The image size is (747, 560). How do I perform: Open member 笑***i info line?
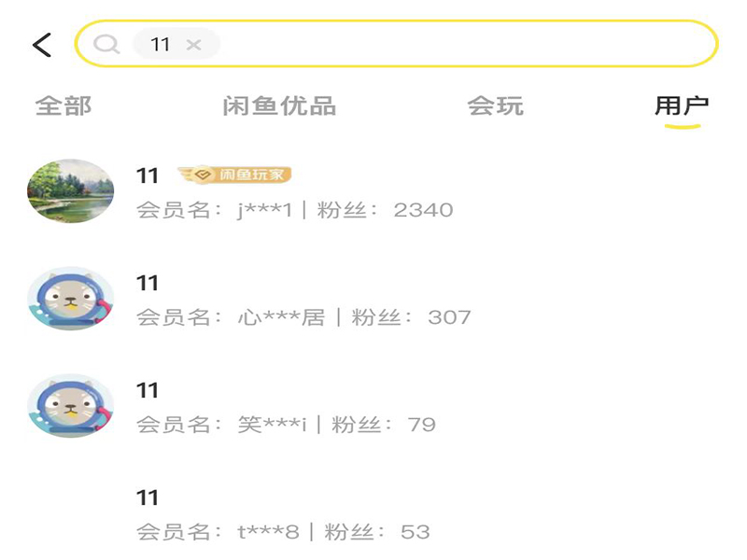(x=286, y=425)
